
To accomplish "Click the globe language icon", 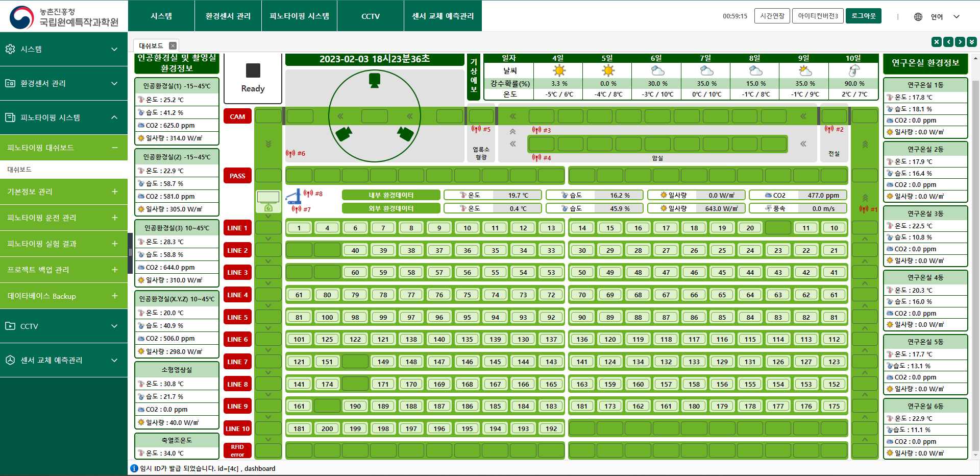I will click(x=918, y=16).
